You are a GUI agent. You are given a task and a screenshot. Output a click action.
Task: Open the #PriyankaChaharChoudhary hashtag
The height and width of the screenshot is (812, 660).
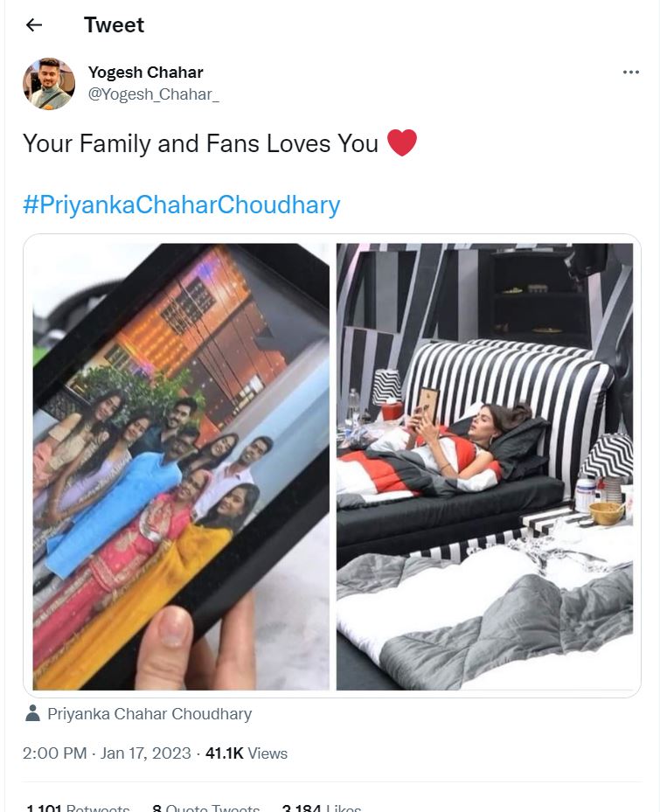coord(181,205)
